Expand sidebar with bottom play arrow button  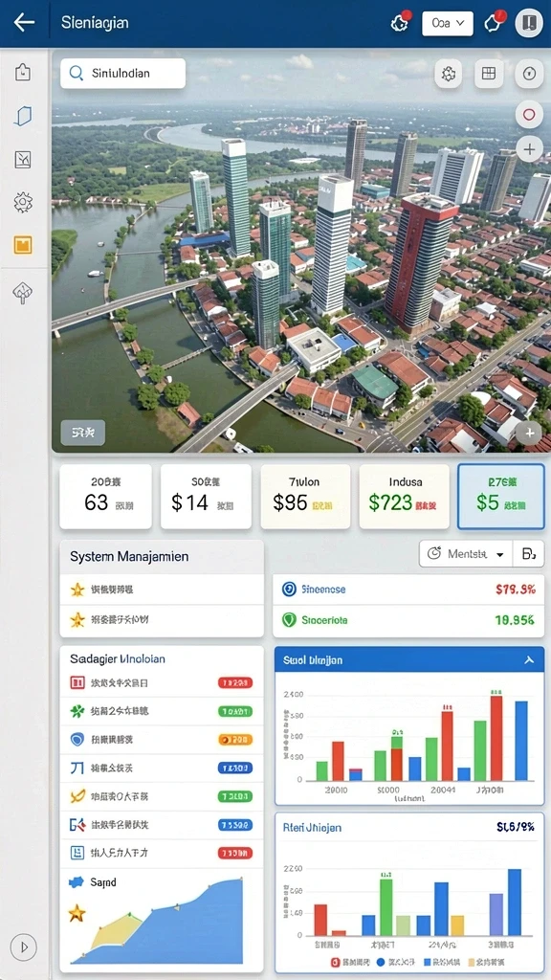click(24, 947)
